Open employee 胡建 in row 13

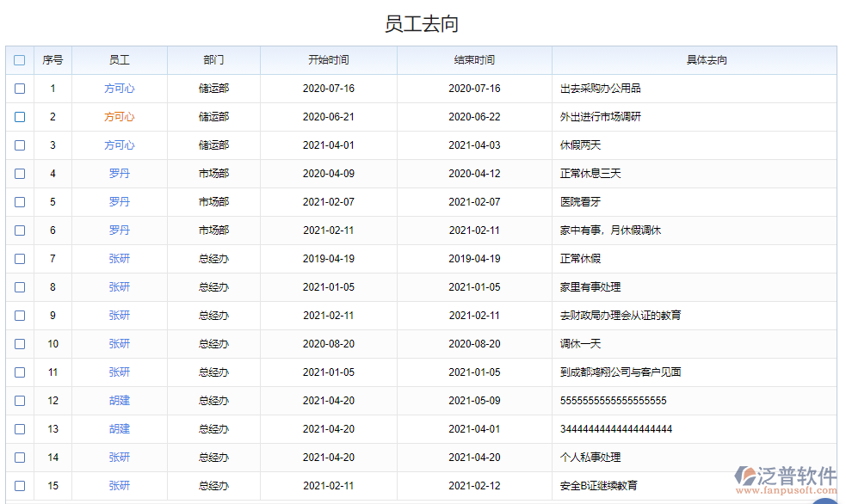(120, 429)
